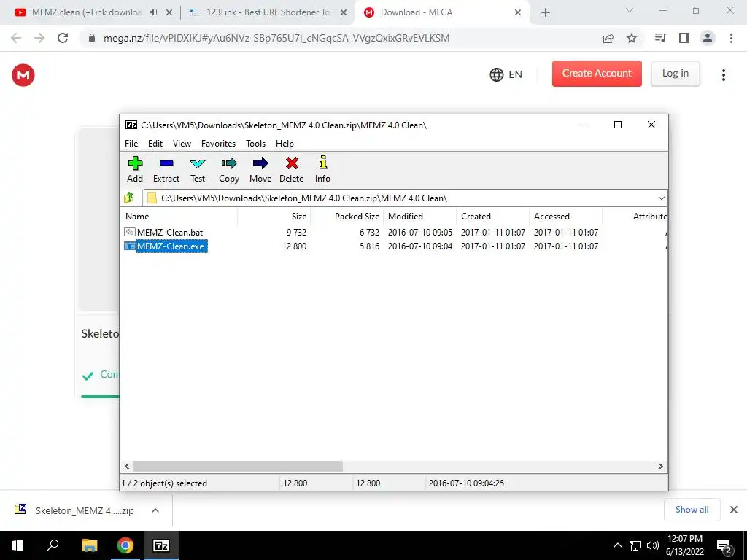Close the MEMZ clean YouTube tab

click(169, 13)
